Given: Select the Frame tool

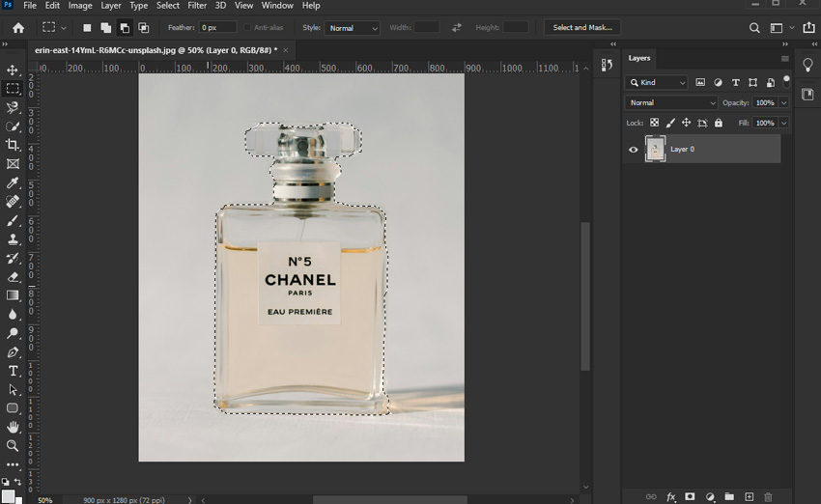Looking at the screenshot, I should (13, 164).
